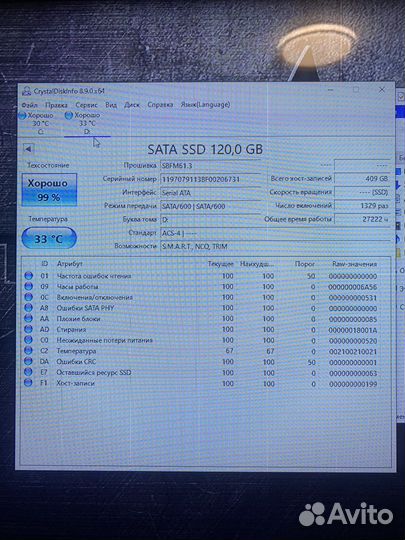The height and width of the screenshot is (540, 405).
Task: Click raw value 00000018001A
Action: (353, 330)
